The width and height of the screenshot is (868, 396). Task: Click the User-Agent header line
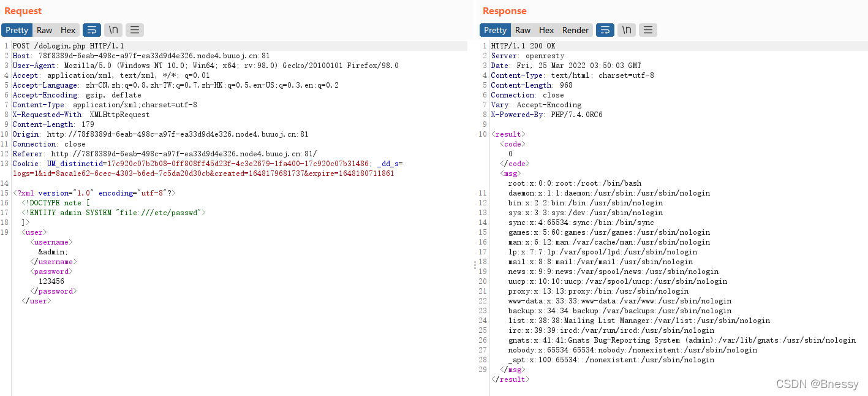click(x=205, y=66)
